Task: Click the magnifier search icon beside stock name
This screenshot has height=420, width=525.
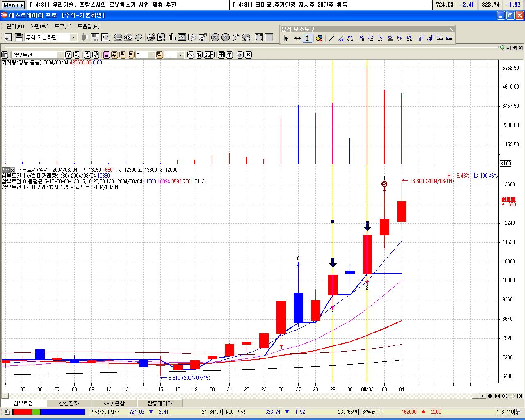Action: (77, 55)
